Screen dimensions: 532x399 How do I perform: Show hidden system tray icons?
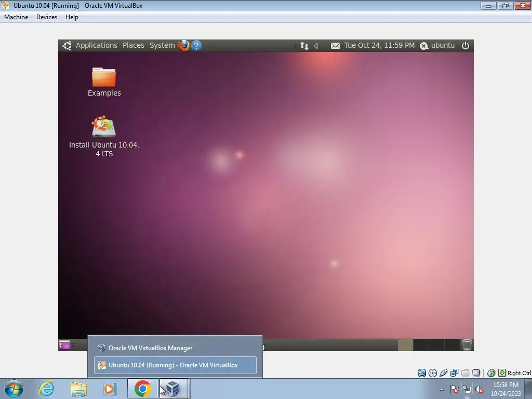coord(442,389)
